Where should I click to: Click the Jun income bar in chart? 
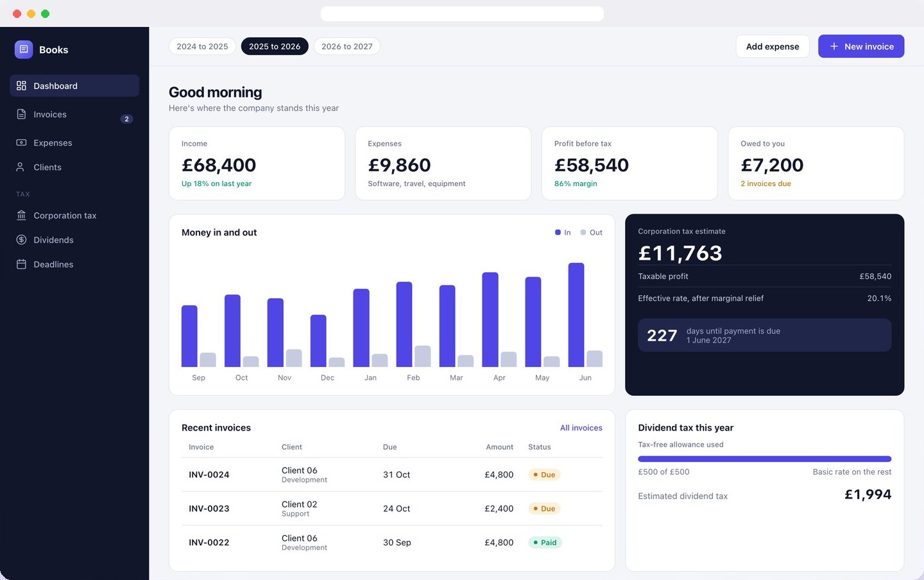(576, 315)
